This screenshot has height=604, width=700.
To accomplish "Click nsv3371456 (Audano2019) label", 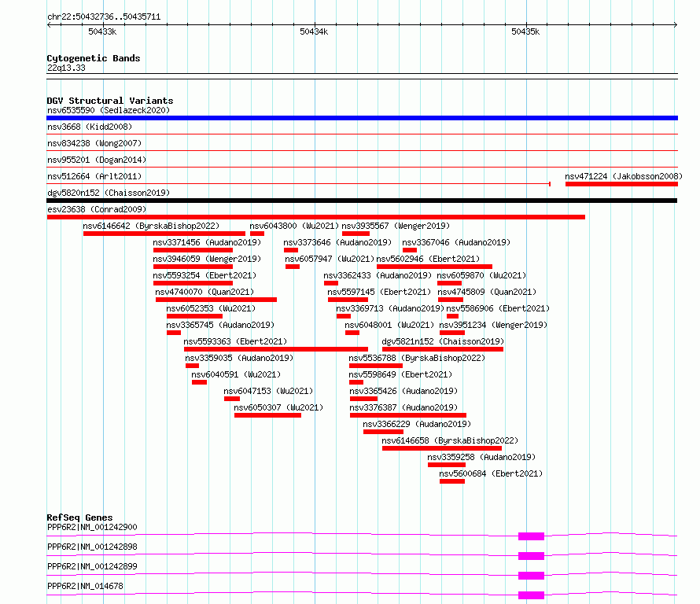I will click(207, 242).
